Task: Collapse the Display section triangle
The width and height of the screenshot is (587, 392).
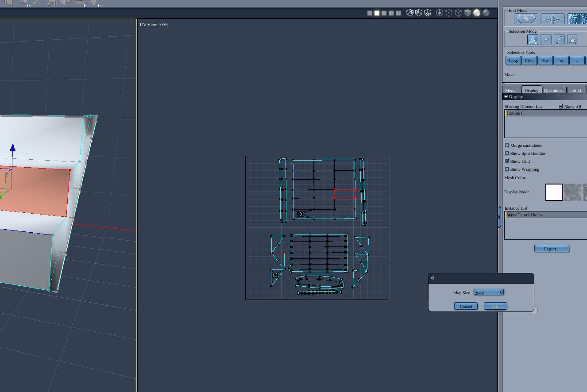Action: click(506, 97)
